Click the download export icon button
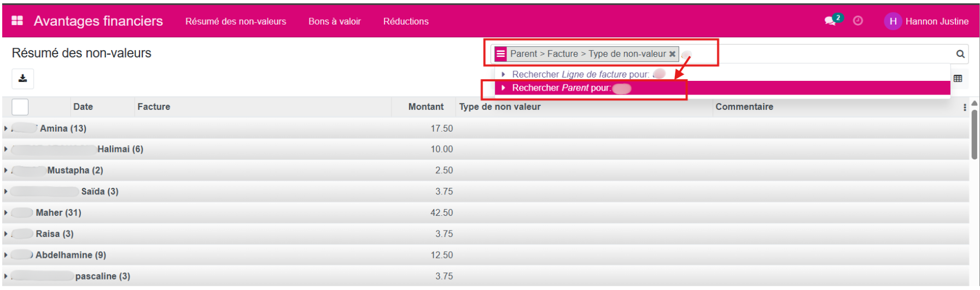 pos(23,79)
